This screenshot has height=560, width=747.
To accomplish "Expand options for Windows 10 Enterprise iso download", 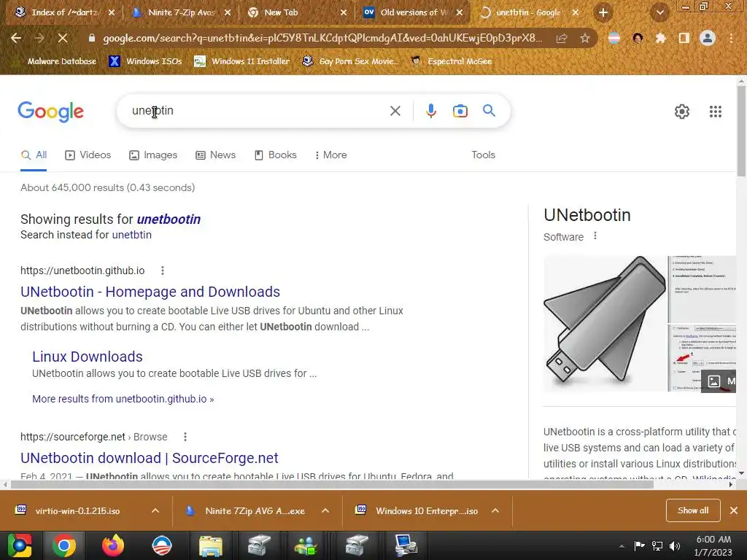I will click(495, 510).
